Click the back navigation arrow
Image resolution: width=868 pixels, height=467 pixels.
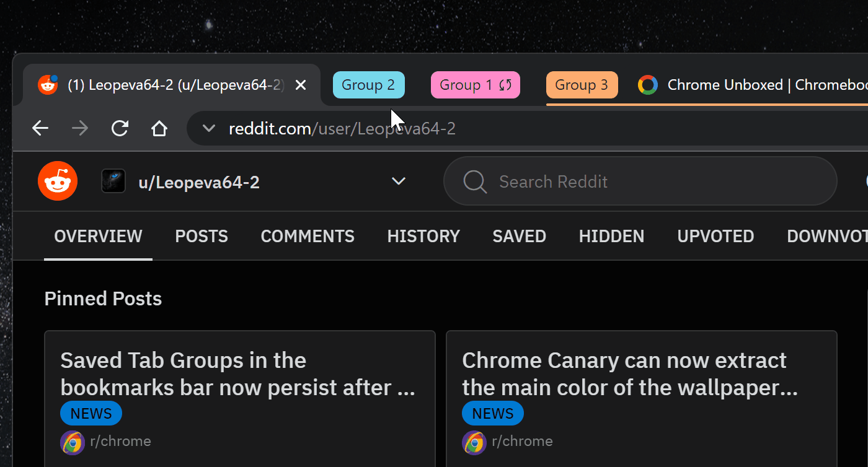click(40, 128)
